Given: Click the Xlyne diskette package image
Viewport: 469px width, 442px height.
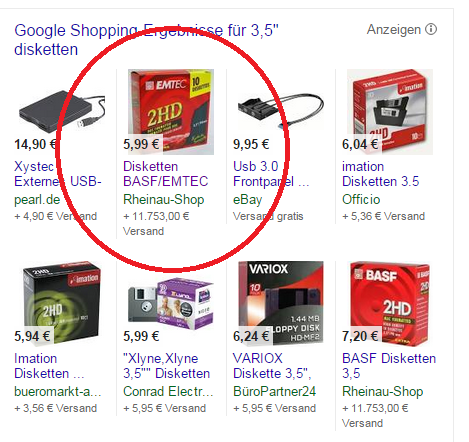Looking at the screenshot, I should 171,304.
